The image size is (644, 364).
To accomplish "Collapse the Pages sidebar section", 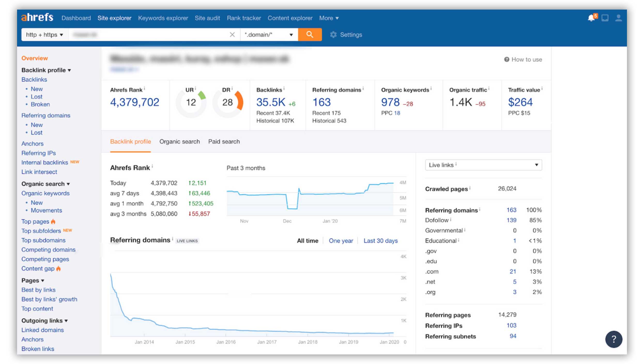I will click(x=33, y=280).
